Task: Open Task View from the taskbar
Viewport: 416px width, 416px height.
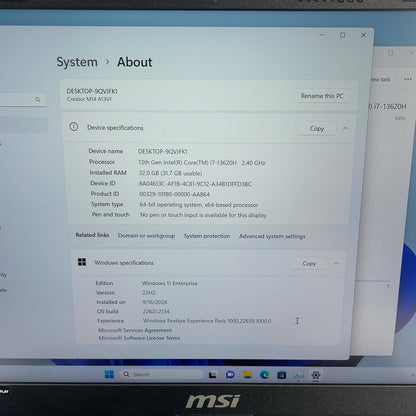Action: [212, 375]
